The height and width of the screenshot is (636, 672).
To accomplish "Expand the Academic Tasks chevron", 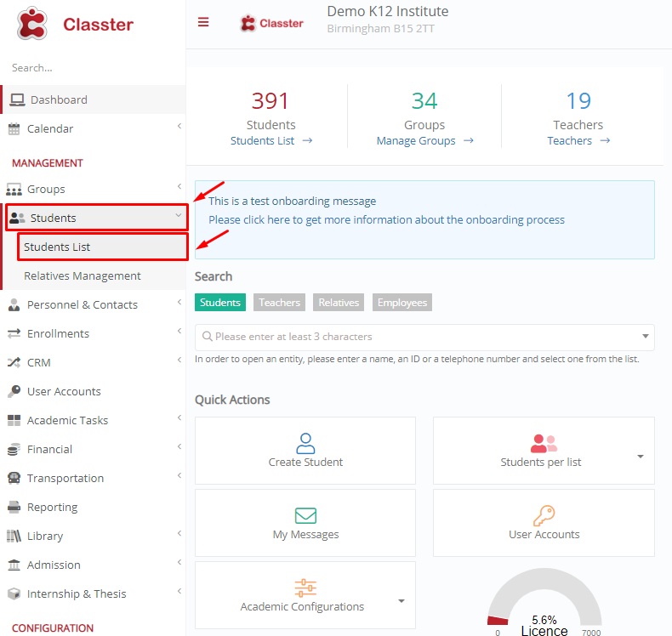I will click(x=179, y=417).
